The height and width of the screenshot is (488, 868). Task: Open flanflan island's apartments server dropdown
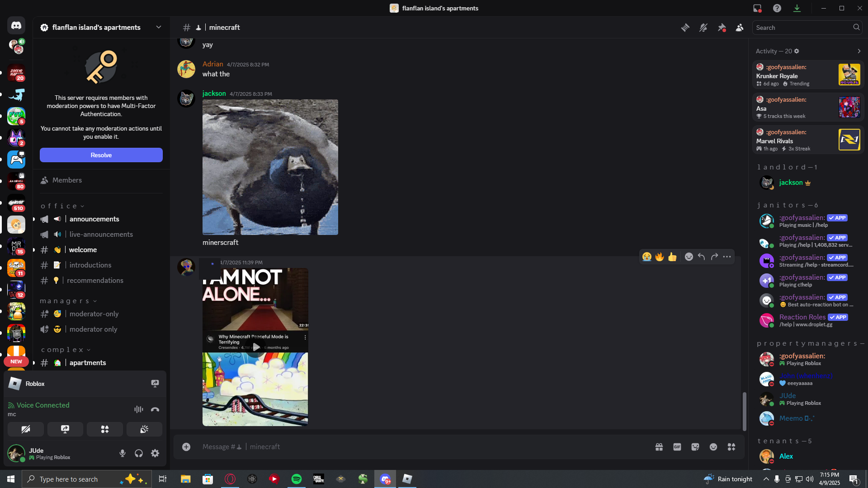pos(101,28)
